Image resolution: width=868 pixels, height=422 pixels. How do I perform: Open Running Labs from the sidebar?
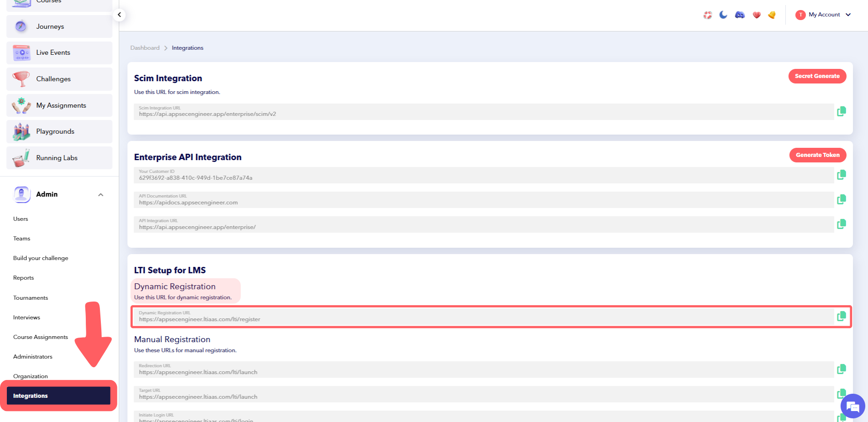click(57, 157)
